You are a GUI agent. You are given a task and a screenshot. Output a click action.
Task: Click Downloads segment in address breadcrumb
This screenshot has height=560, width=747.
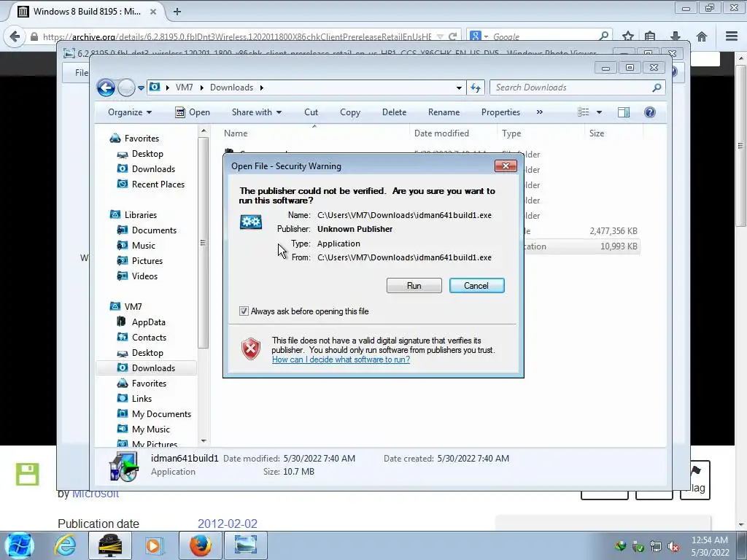pyautogui.click(x=231, y=87)
